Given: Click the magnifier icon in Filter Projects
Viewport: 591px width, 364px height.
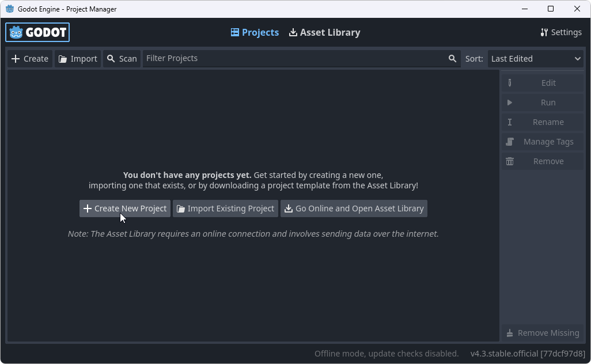Looking at the screenshot, I should pyautogui.click(x=452, y=59).
